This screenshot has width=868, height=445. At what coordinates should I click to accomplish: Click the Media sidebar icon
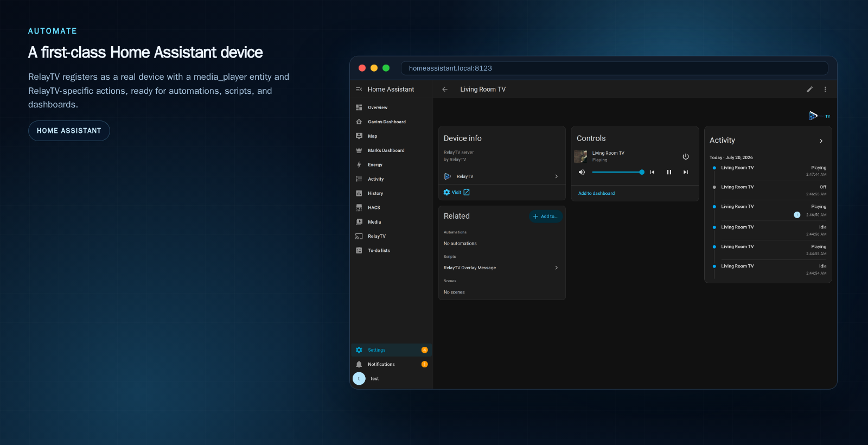pos(359,222)
